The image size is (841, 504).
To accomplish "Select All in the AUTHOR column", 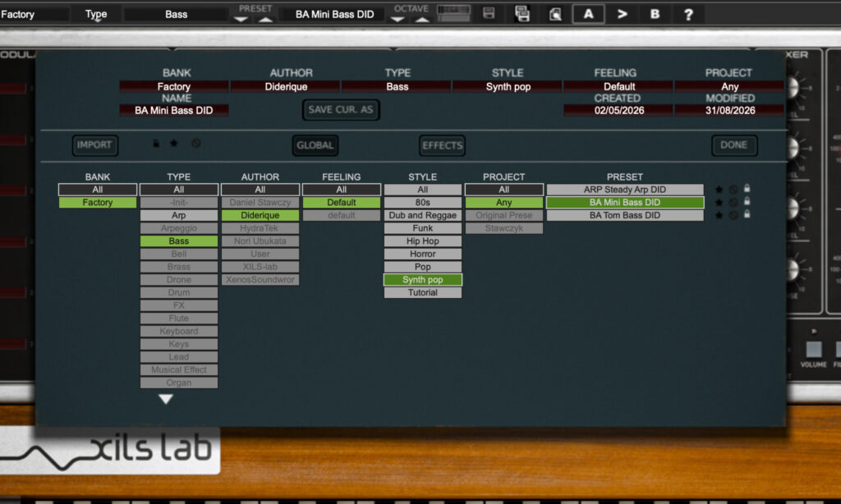I will [260, 190].
